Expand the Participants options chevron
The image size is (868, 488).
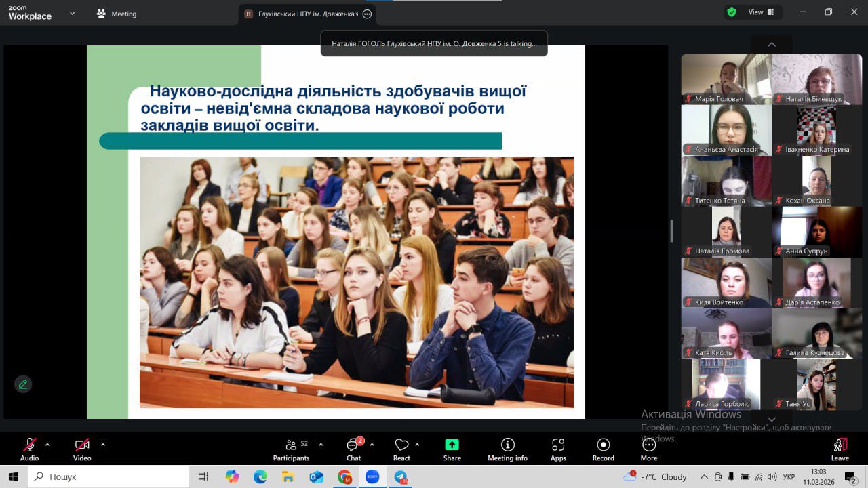(x=321, y=445)
